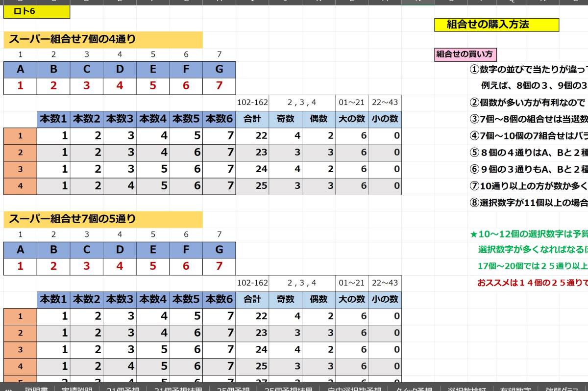Select header cell G in 7個の4通り table

tap(219, 70)
